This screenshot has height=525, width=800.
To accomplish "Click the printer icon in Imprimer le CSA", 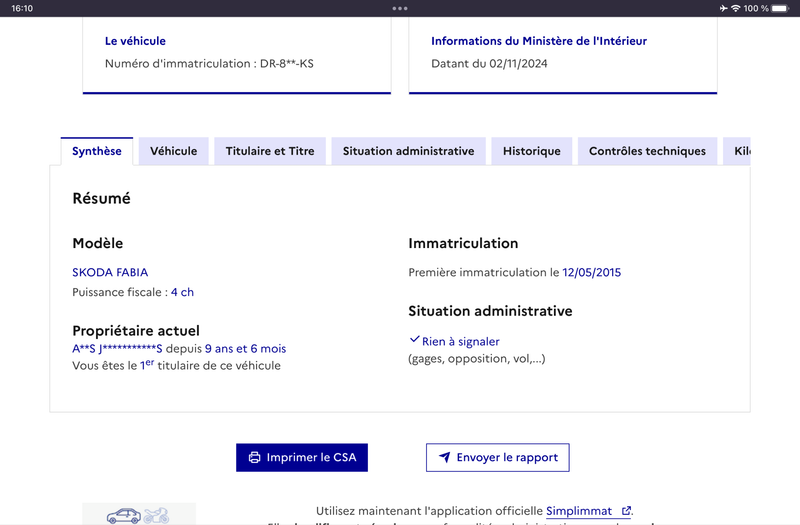I will point(254,458).
